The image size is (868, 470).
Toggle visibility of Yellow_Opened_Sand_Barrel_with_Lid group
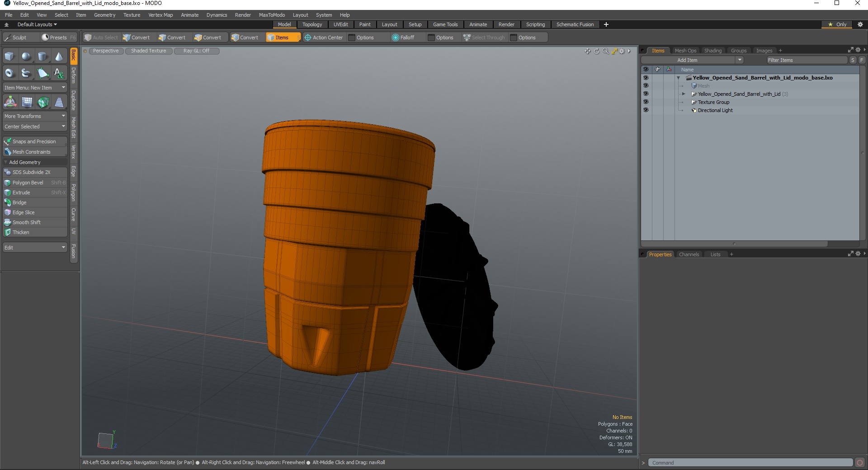646,94
